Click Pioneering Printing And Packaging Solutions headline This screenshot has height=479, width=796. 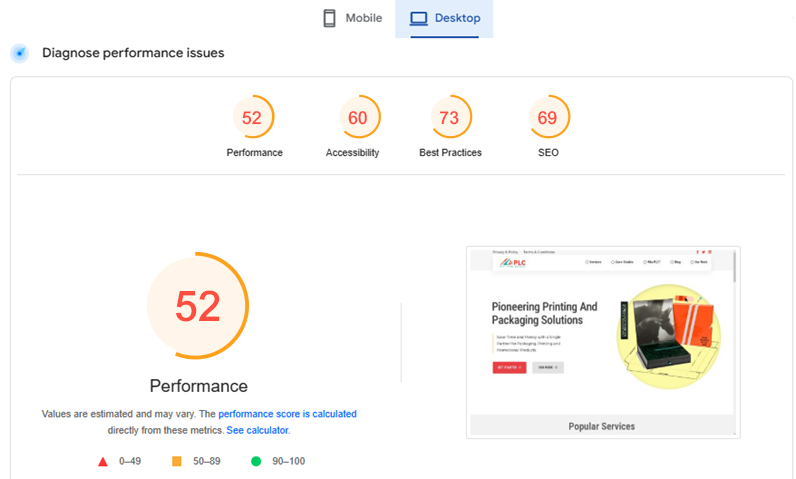544,313
